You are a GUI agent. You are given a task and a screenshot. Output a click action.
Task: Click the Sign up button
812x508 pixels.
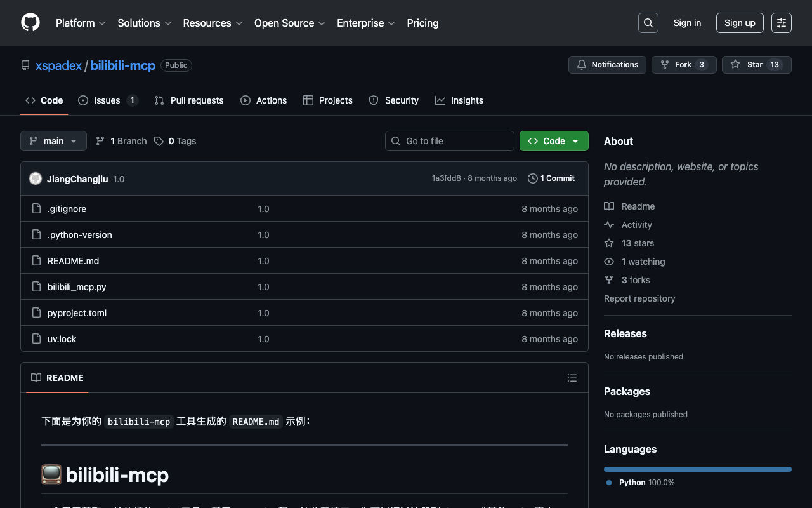pos(740,23)
